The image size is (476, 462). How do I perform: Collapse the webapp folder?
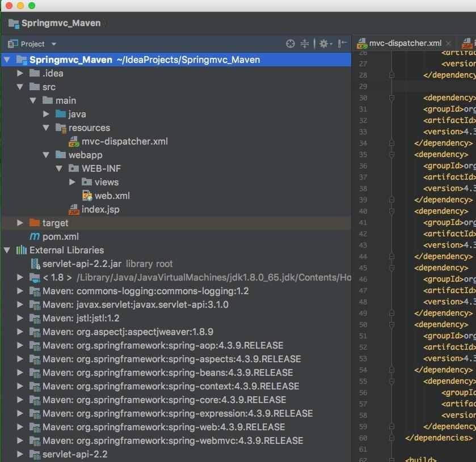pos(46,155)
